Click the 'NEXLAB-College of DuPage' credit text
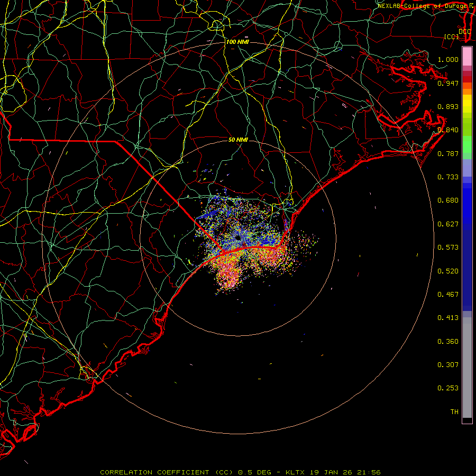The height and width of the screenshot is (476, 476). (x=422, y=6)
